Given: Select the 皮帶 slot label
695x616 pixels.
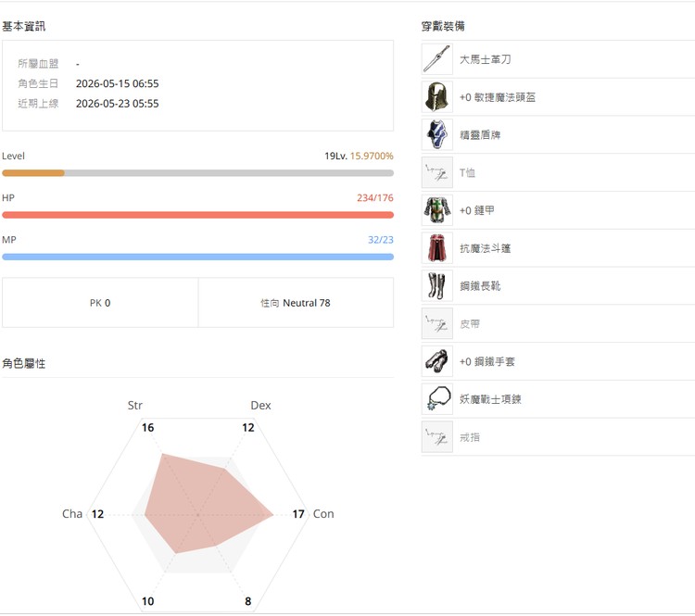Looking at the screenshot, I should tap(470, 324).
